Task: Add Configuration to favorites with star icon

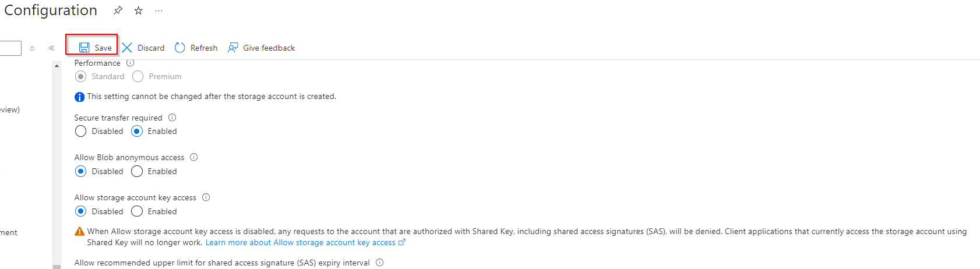Action: coord(139,10)
